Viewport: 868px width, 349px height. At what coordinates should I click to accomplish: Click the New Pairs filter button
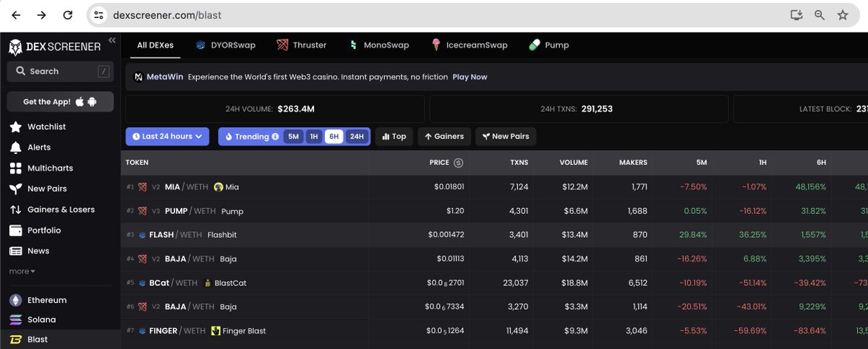[506, 136]
